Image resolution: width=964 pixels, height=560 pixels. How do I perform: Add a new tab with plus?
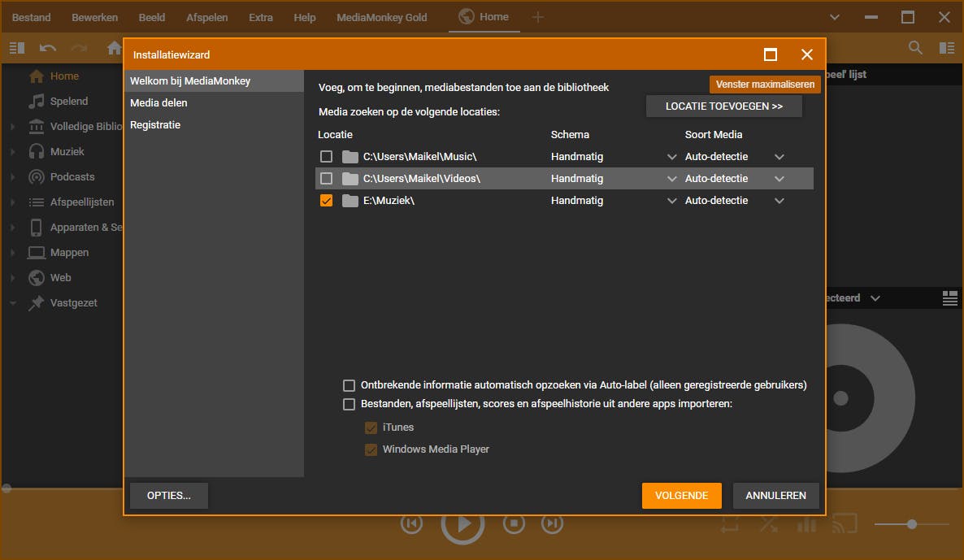(538, 17)
